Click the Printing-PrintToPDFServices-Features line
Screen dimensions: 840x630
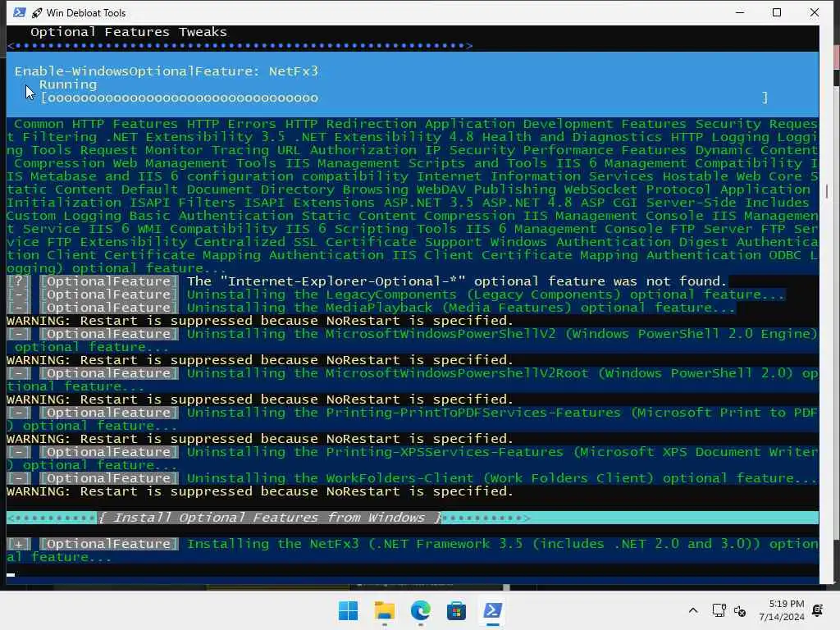(413, 419)
